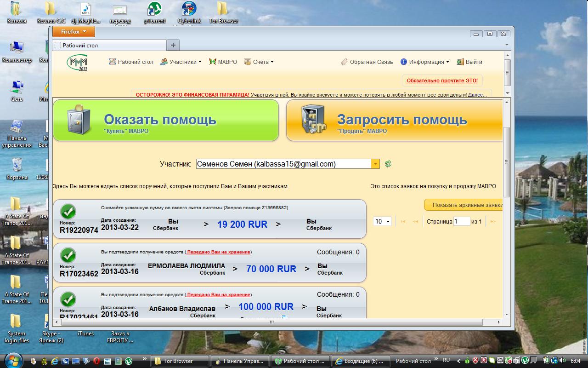
Task: Open the System login_files folder
Action: click(17, 328)
